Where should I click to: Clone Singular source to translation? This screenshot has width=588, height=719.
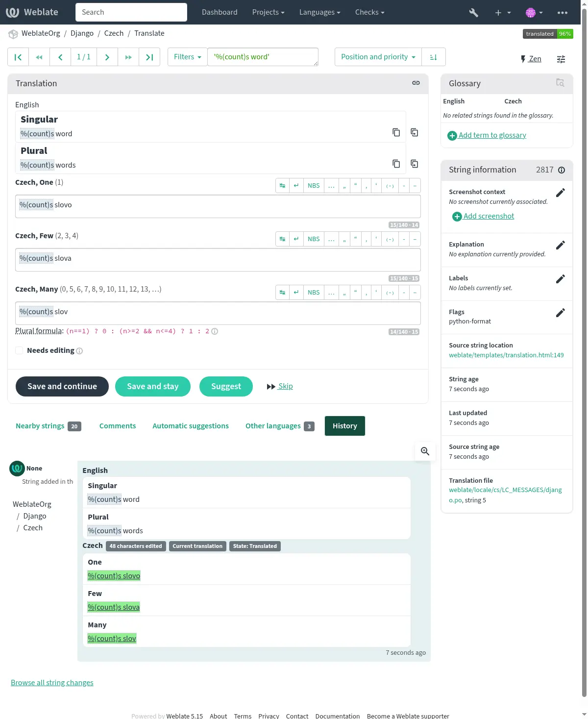tap(415, 132)
